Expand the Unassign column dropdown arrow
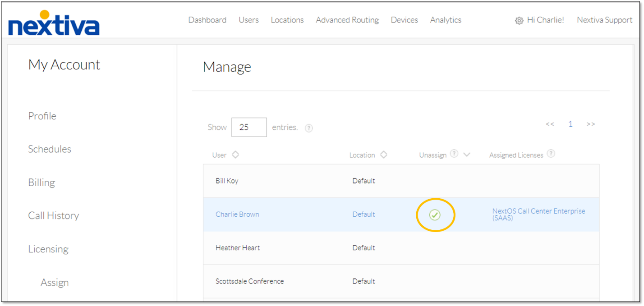This screenshot has width=644, height=306. 467,155
